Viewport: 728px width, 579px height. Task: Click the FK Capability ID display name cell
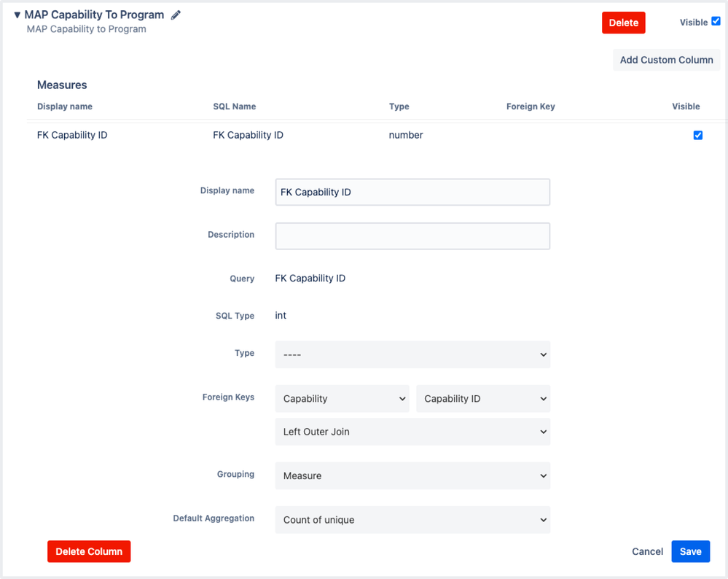(72, 135)
